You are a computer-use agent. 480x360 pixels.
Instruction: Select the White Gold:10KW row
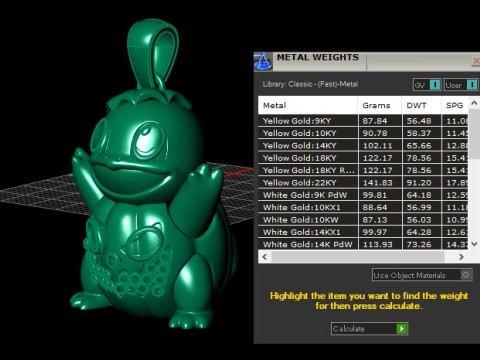[x=363, y=219]
